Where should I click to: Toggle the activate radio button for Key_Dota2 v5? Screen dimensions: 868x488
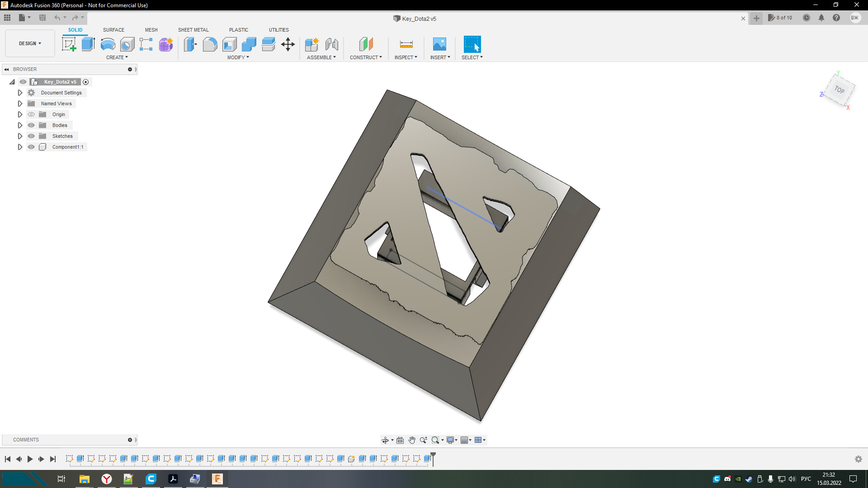coord(86,82)
